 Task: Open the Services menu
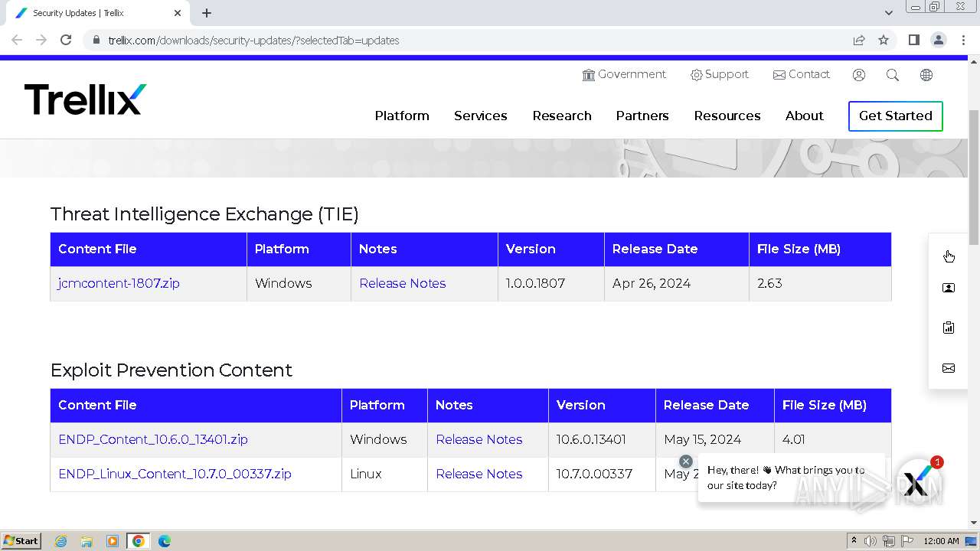[481, 116]
